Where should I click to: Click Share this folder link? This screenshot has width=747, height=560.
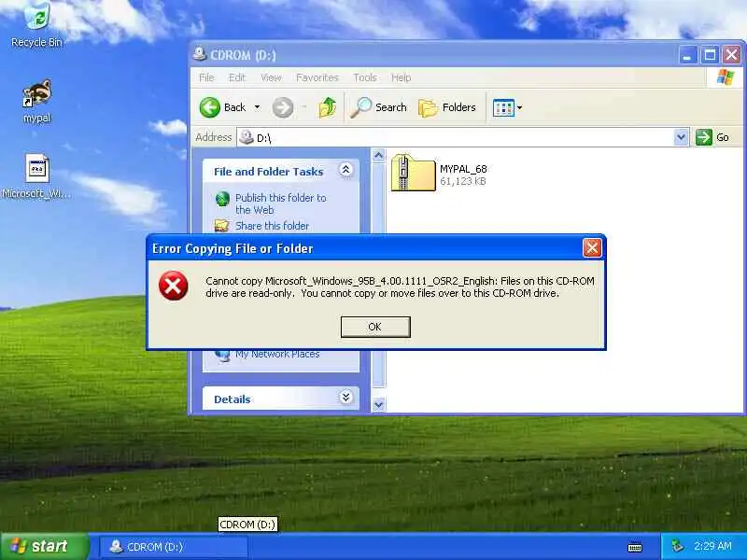click(x=272, y=226)
